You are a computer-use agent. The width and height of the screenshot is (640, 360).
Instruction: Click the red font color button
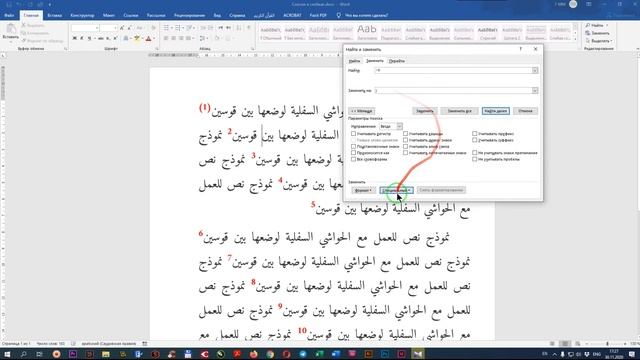coord(148,38)
